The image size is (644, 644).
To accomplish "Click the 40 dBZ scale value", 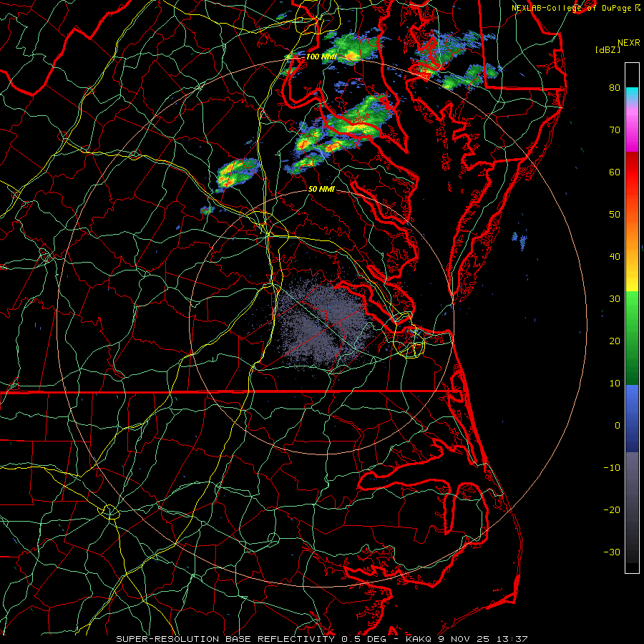I will click(614, 256).
